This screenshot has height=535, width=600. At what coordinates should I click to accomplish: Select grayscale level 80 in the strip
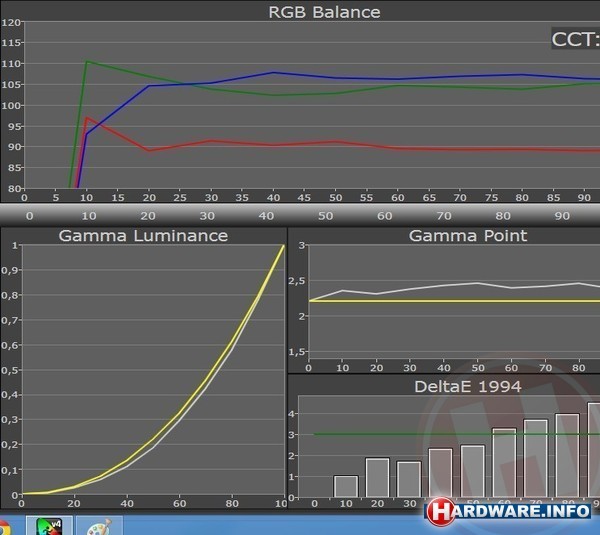coord(503,216)
